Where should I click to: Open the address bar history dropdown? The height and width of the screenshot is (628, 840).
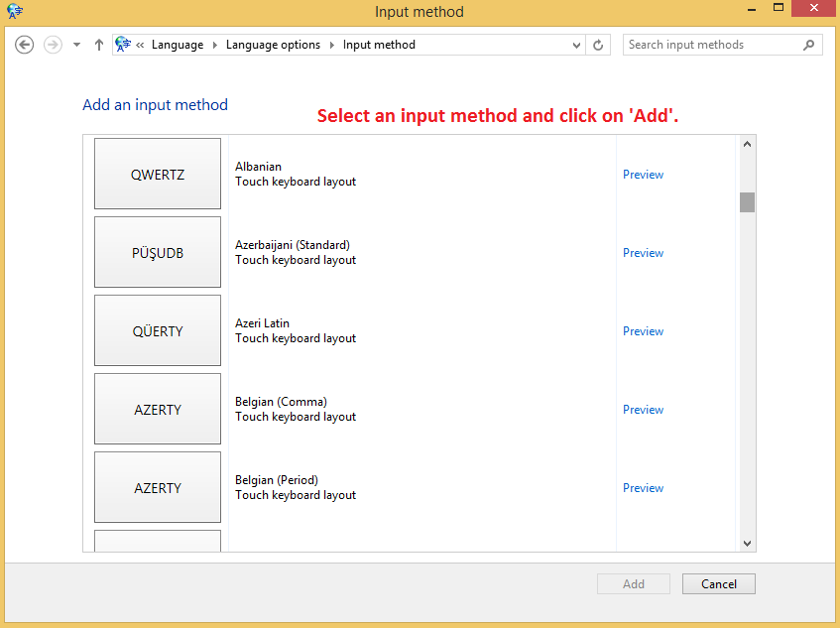576,45
